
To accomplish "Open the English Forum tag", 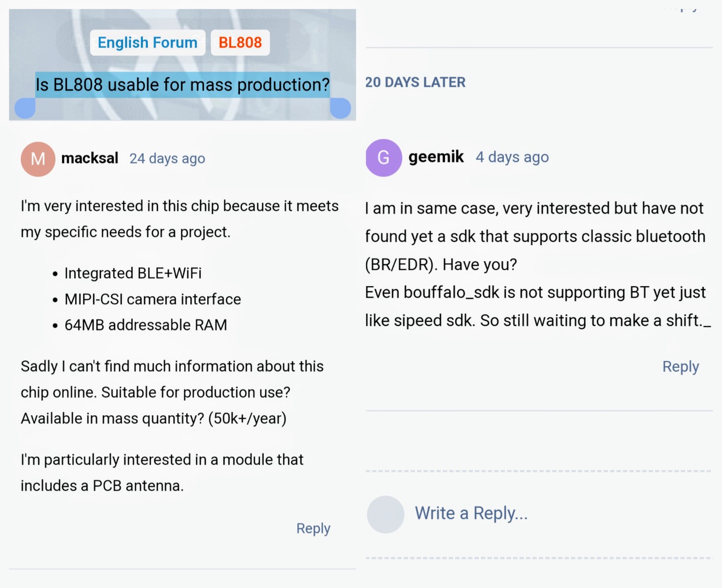I will (147, 42).
